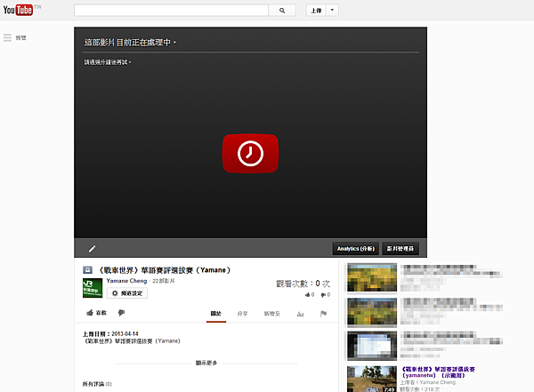Open the Yamane Cheng channel link

[126, 281]
